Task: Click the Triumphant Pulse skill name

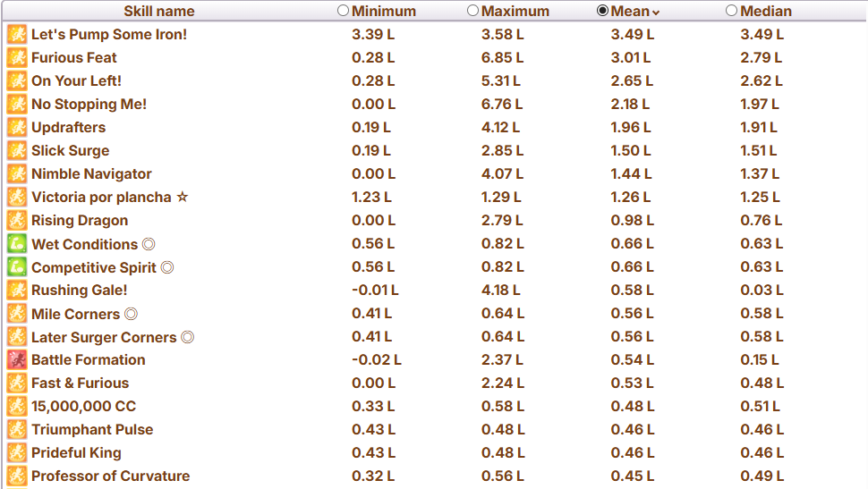Action: pos(92,429)
